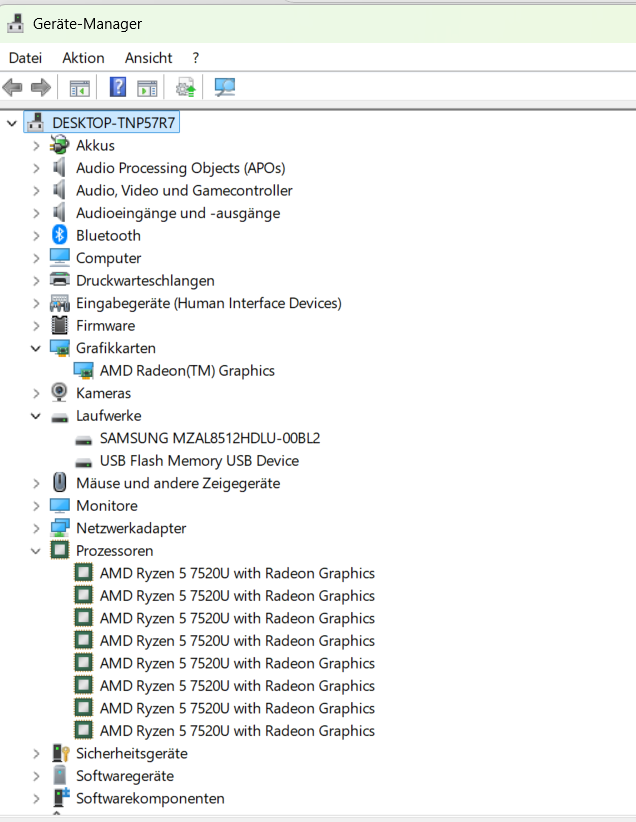
Task: Click the Eingabegeräte HID icon
Action: pyautogui.click(x=60, y=303)
